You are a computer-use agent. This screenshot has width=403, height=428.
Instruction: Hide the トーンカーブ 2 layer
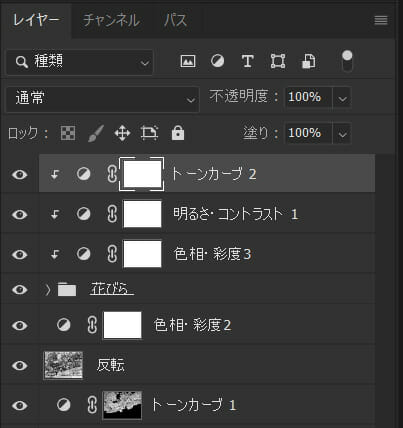[x=20, y=174]
